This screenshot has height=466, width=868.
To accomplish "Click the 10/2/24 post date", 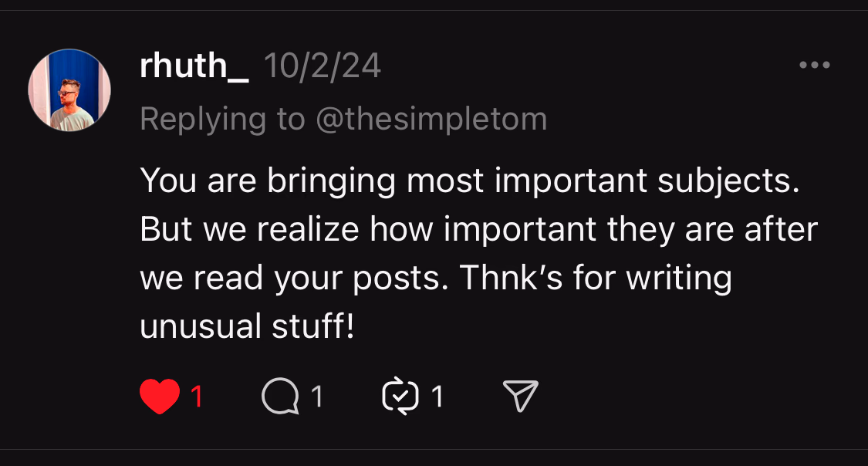I will point(323,68).
